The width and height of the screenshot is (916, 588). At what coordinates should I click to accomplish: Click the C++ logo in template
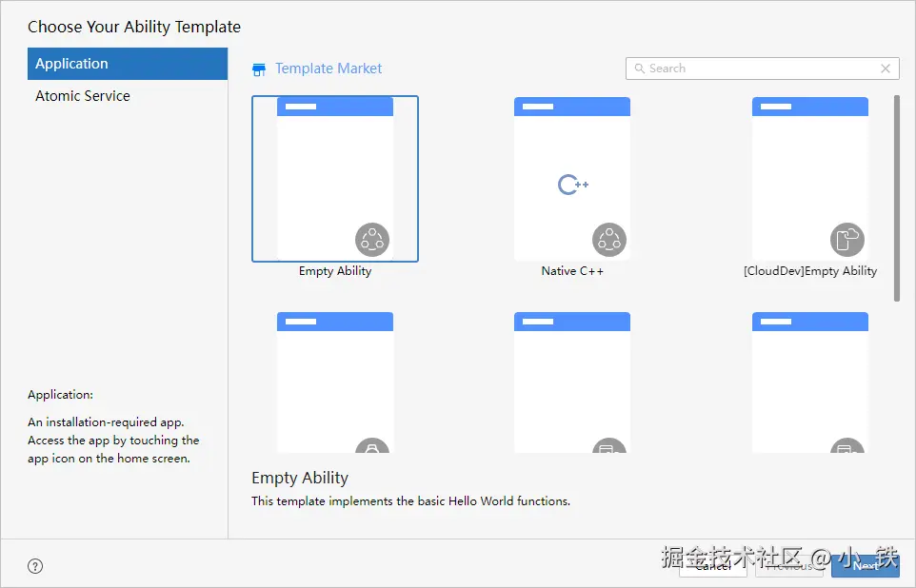[x=573, y=185]
